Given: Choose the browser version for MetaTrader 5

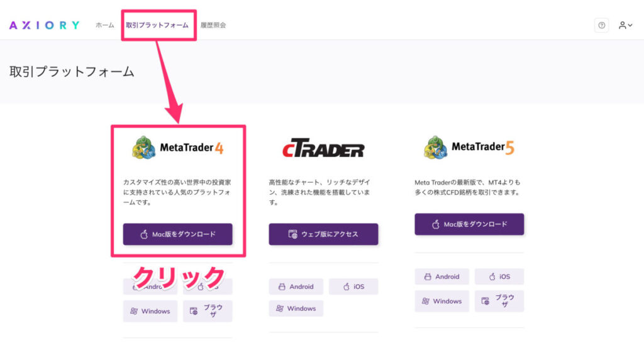Looking at the screenshot, I should (499, 301).
